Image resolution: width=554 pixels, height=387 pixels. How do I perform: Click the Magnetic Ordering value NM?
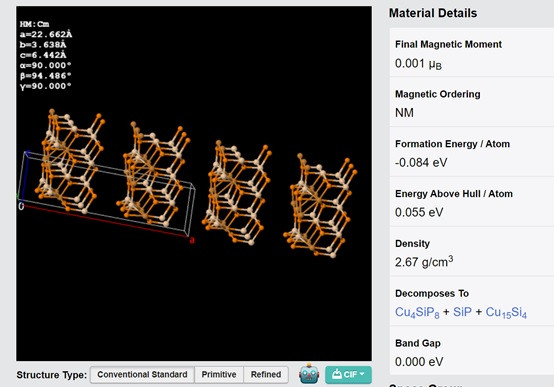[404, 113]
